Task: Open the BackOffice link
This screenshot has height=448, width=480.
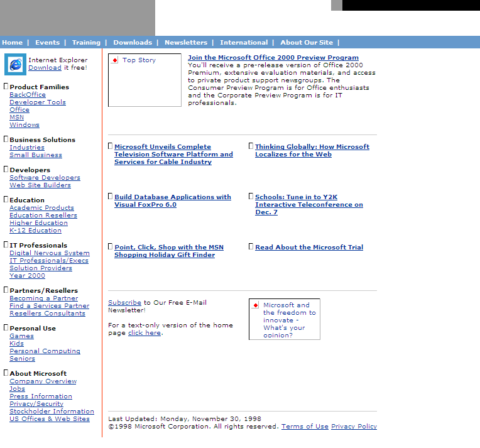Action: click(x=28, y=95)
